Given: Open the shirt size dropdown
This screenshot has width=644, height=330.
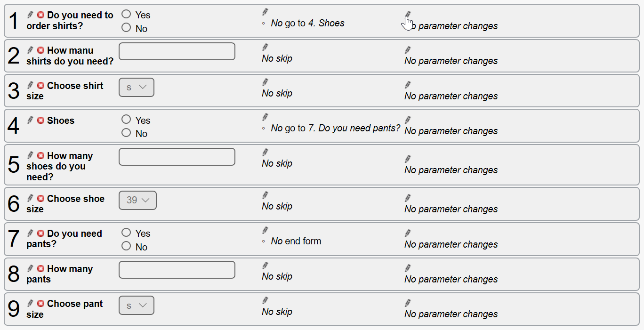Looking at the screenshot, I should 137,88.
